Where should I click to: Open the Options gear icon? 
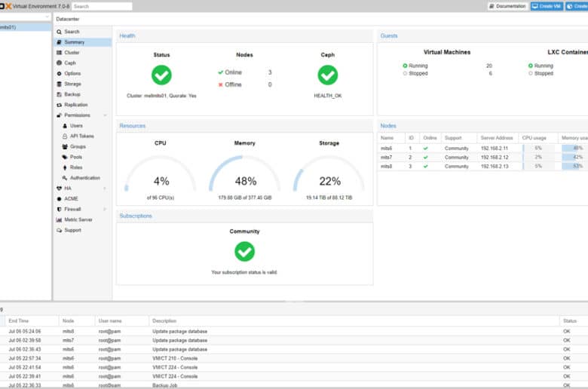click(x=59, y=74)
